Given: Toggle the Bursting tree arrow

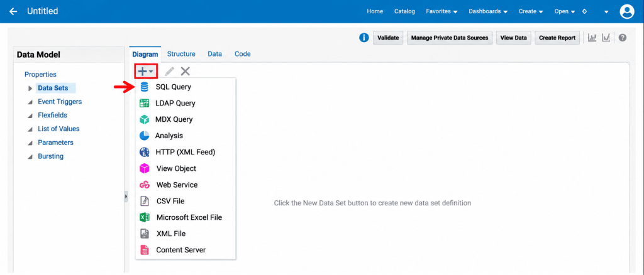Looking at the screenshot, I should click(30, 157).
